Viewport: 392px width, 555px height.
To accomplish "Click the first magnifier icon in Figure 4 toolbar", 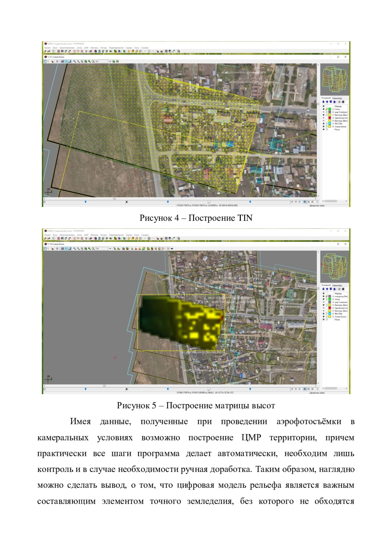I will 74,61.
